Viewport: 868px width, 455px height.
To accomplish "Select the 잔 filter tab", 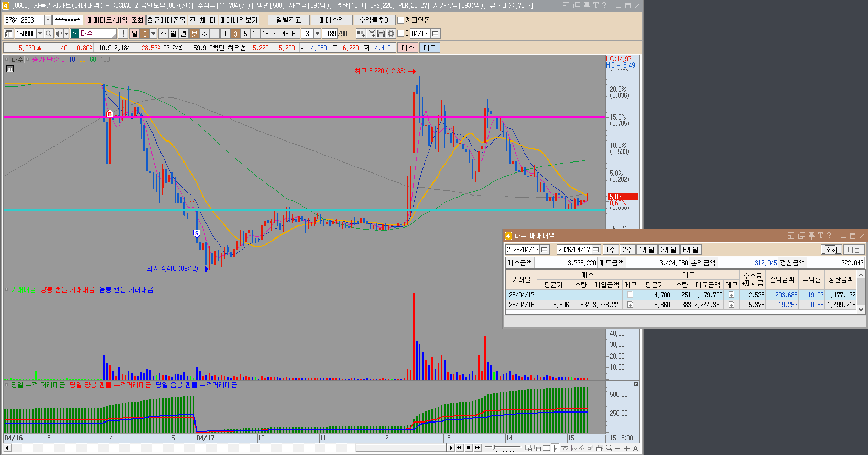I will click(193, 20).
